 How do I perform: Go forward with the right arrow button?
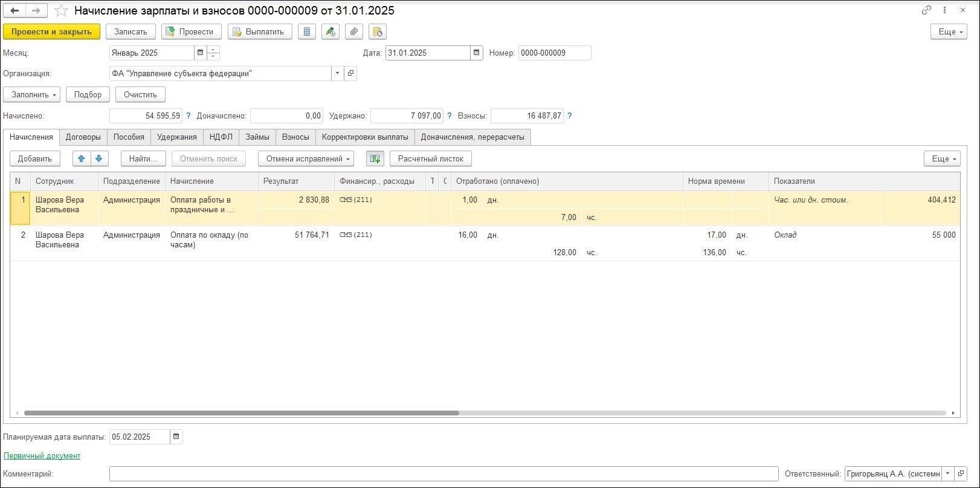point(36,11)
